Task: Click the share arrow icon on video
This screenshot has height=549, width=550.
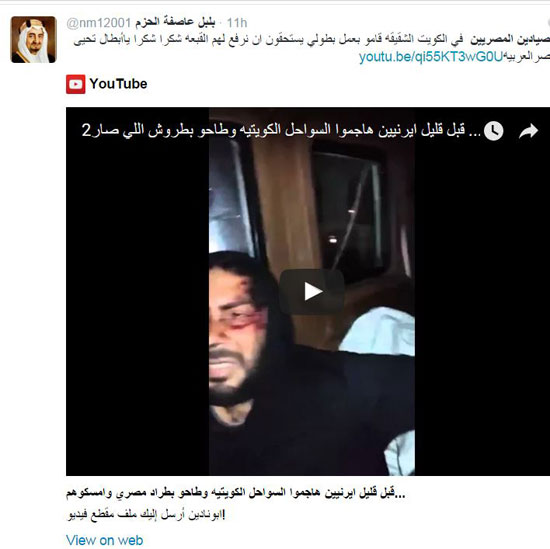Action: [529, 131]
